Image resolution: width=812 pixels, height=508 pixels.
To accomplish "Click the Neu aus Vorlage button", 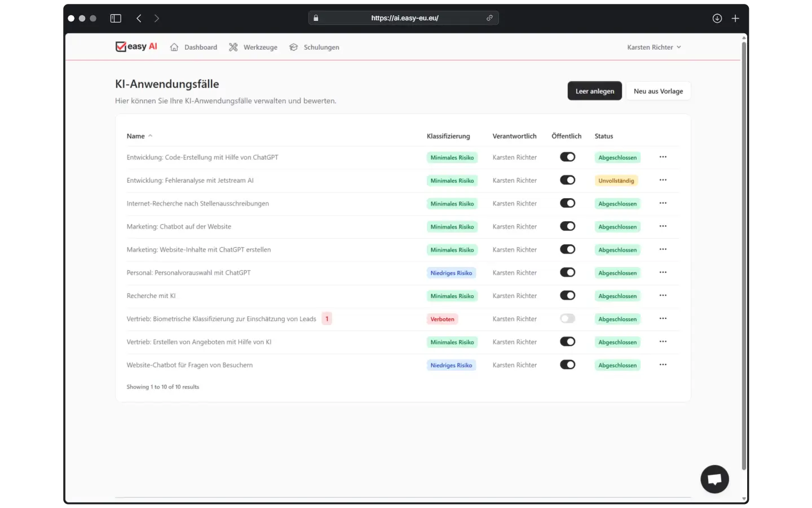I will pyautogui.click(x=658, y=91).
